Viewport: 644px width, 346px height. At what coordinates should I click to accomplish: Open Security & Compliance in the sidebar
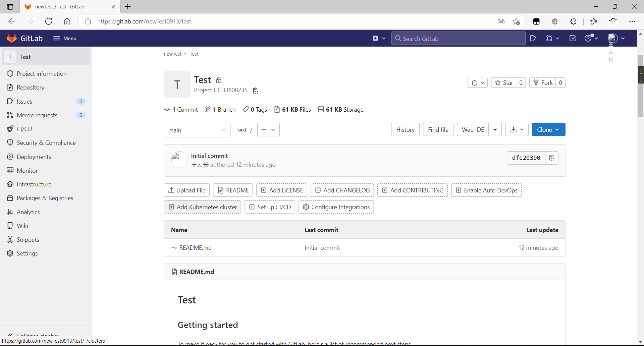pos(46,143)
